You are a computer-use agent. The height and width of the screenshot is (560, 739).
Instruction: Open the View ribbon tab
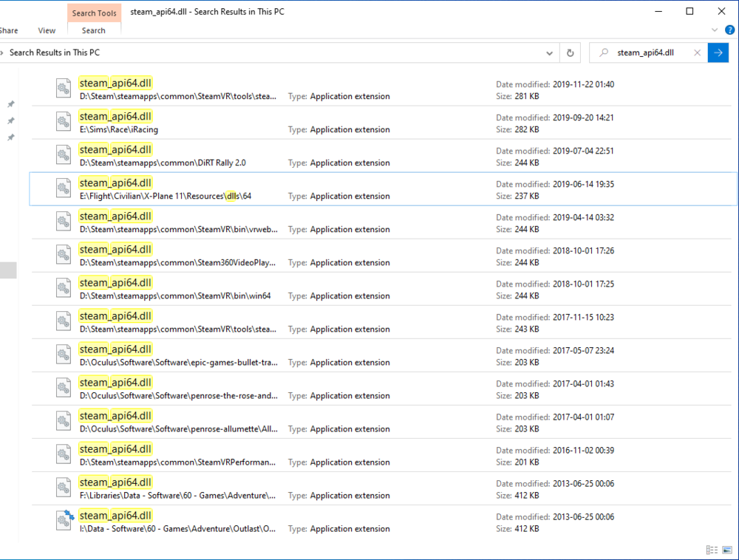47,30
